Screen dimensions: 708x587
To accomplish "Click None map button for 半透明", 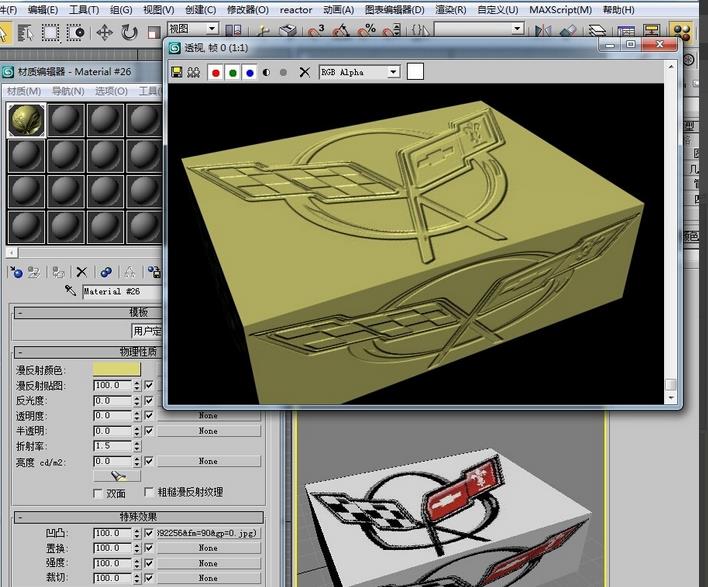I will pyautogui.click(x=209, y=431).
